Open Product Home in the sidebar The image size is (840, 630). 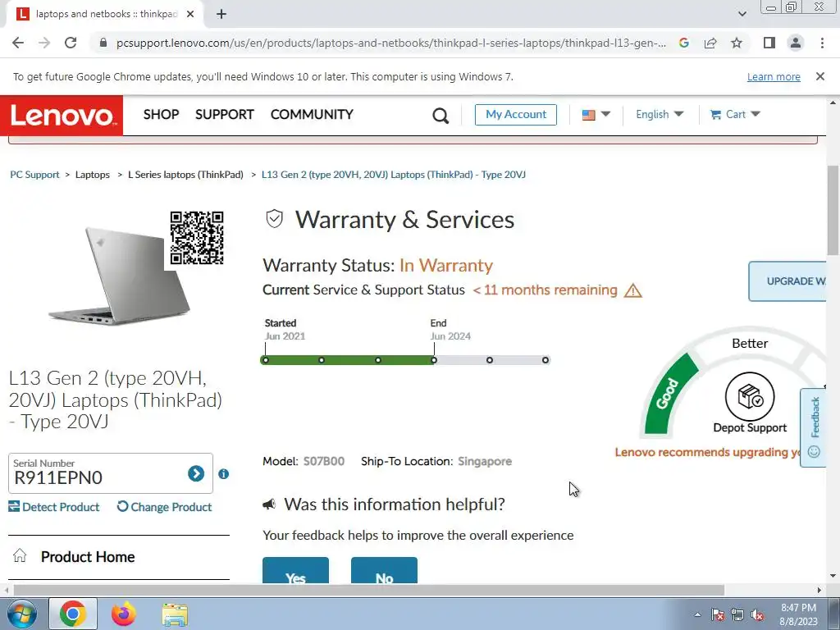87,557
